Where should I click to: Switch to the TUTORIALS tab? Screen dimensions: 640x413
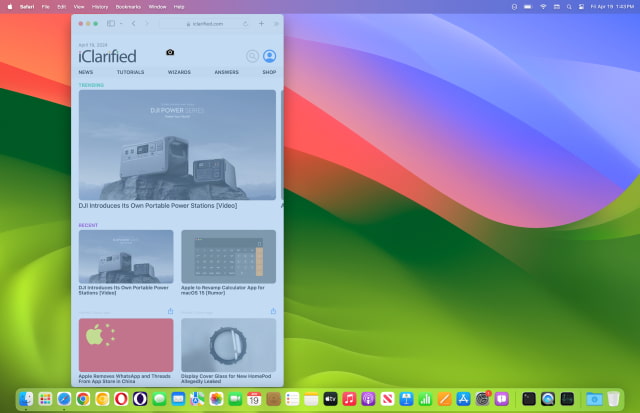(x=130, y=72)
